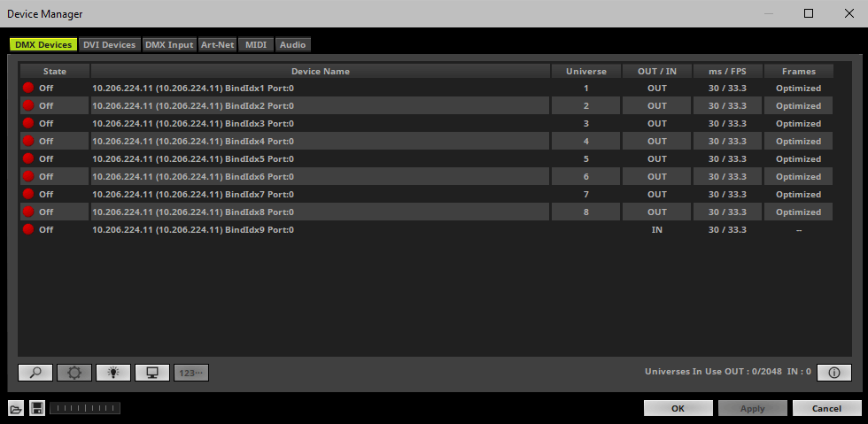The image size is (868, 424).
Task: Maximize the Device Manager window
Action: (809, 13)
